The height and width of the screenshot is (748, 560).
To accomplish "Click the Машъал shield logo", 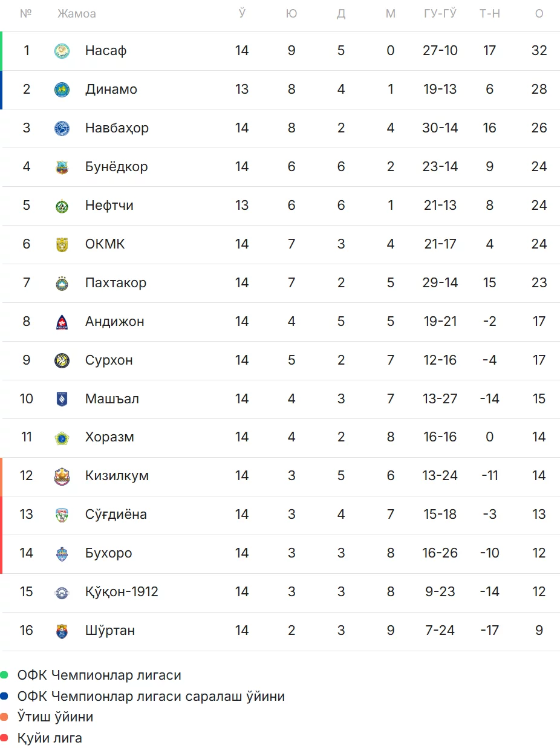I will pyautogui.click(x=62, y=399).
